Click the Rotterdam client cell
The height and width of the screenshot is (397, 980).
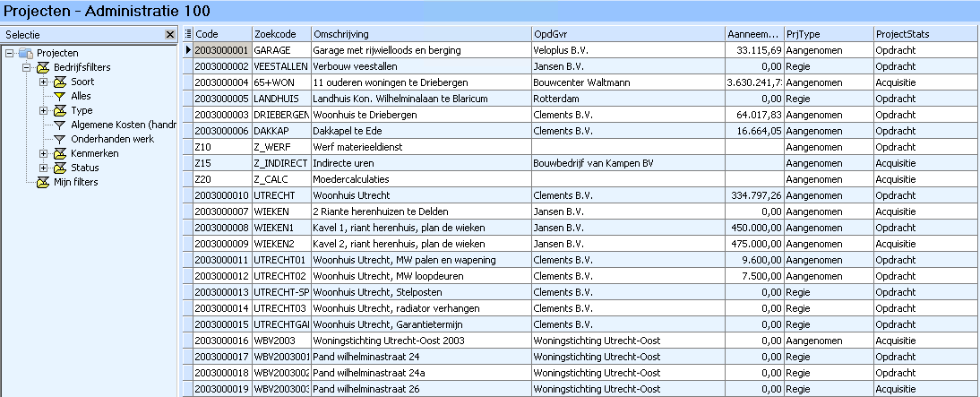pos(629,99)
